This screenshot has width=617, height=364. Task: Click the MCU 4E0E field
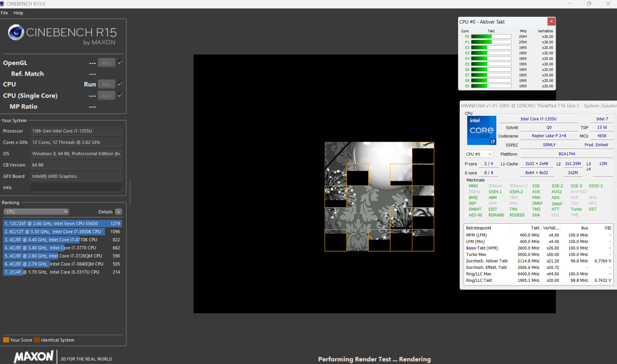602,136
